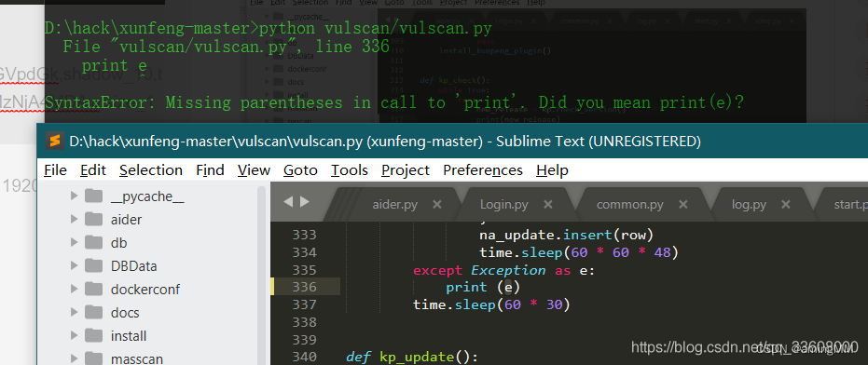Go to the next tab using right arrow

click(x=305, y=202)
